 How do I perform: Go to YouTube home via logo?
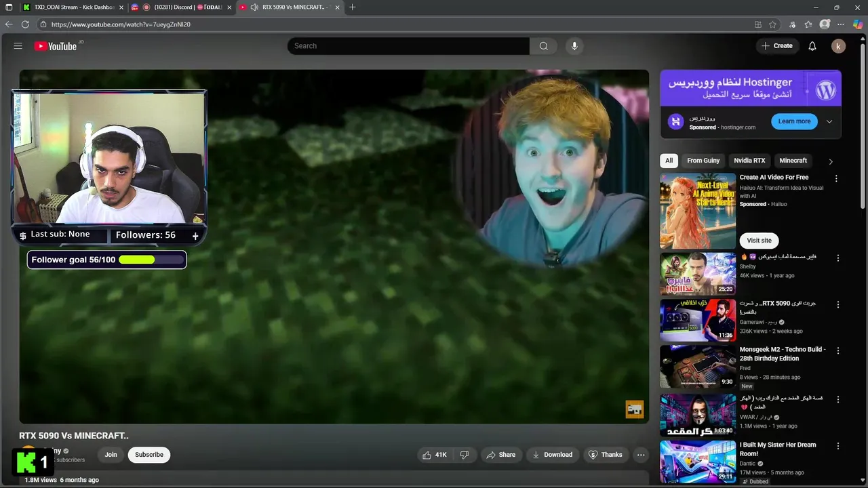coord(56,46)
